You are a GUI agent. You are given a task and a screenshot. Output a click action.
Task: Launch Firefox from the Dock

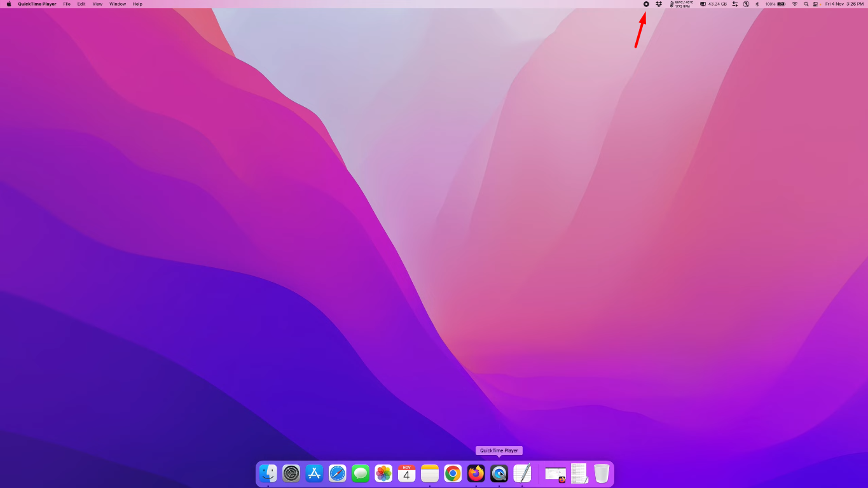pyautogui.click(x=475, y=473)
